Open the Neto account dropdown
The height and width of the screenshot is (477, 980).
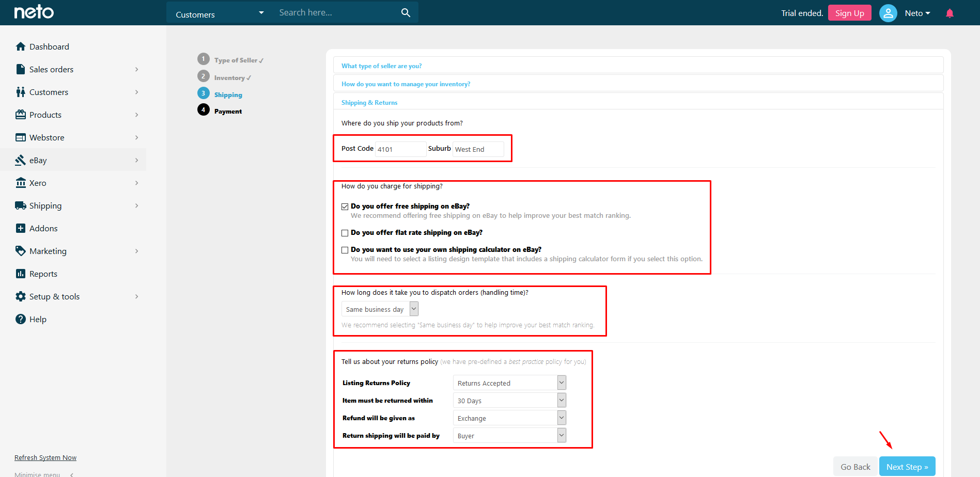917,13
